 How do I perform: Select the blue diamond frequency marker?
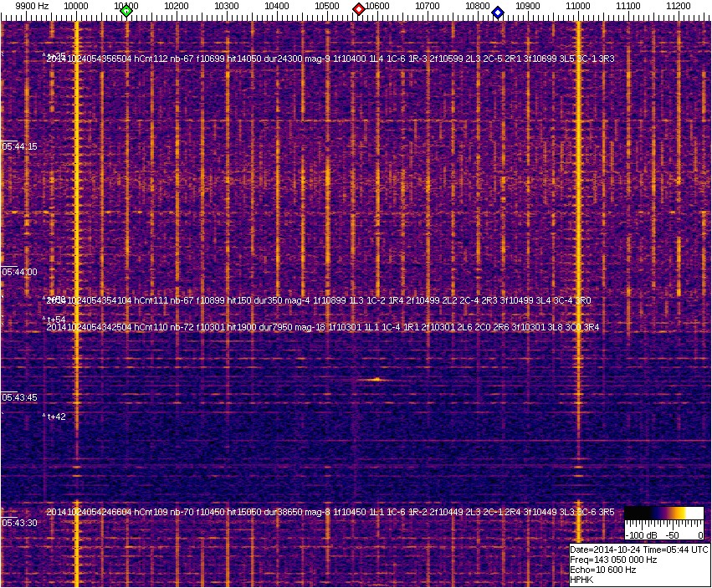click(x=498, y=12)
